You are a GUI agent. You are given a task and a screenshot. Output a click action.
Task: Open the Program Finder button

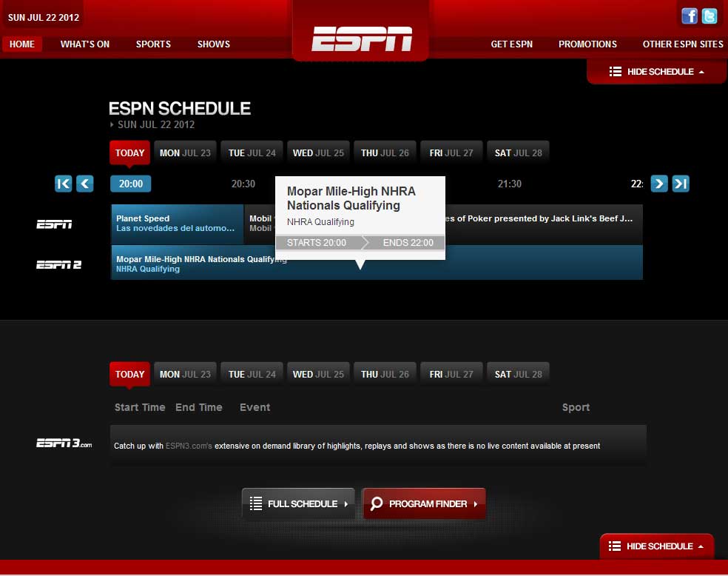coord(424,503)
